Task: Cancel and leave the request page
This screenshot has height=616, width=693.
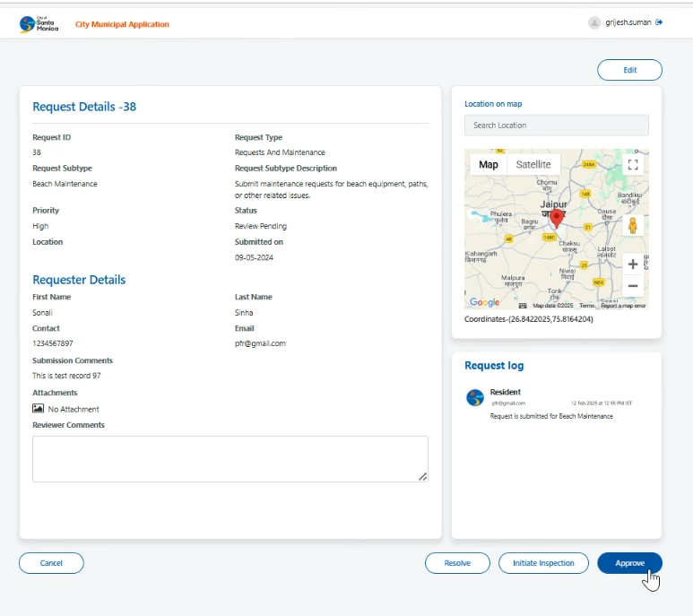Action: point(51,563)
